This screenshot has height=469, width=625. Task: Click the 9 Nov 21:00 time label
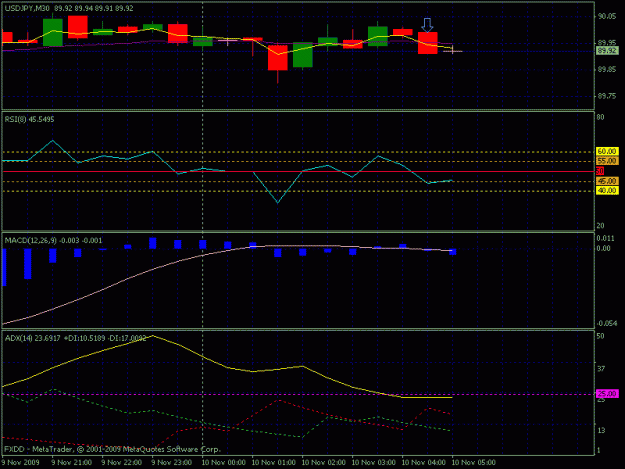71,463
